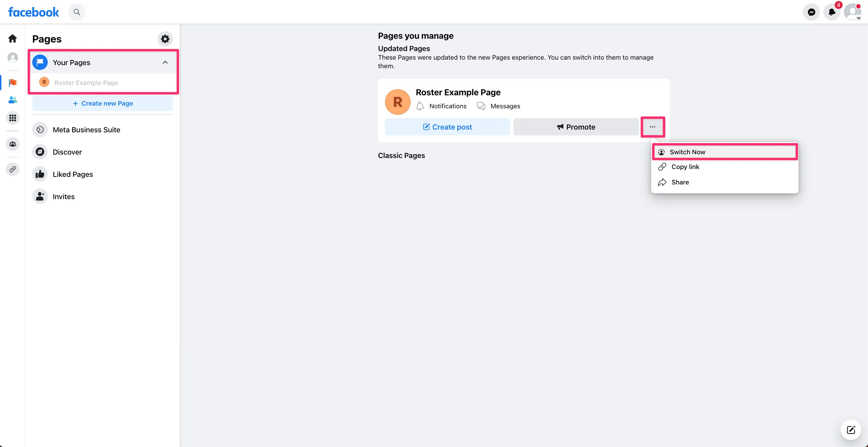Open the Groups icon in left rail
This screenshot has width=868, height=447.
pyautogui.click(x=13, y=144)
